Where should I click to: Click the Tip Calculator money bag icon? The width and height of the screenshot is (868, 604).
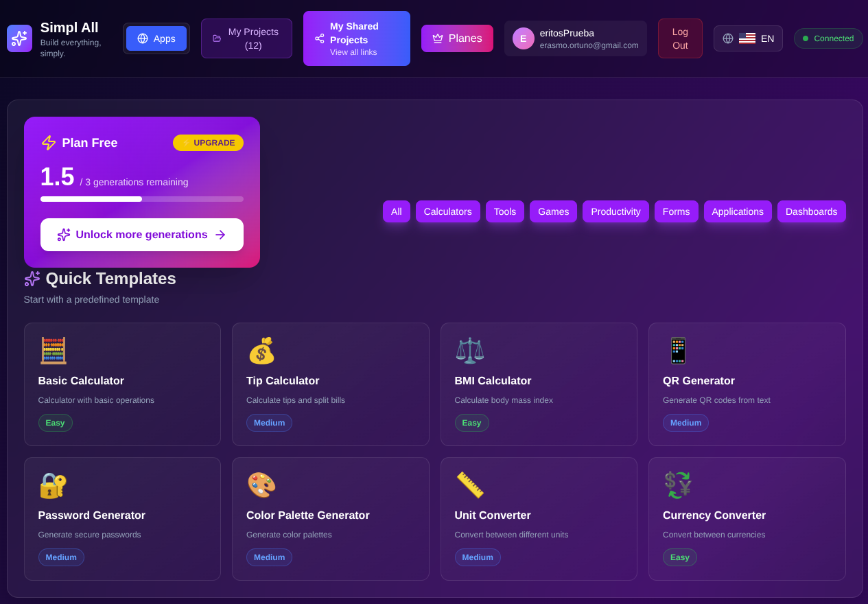tap(261, 350)
